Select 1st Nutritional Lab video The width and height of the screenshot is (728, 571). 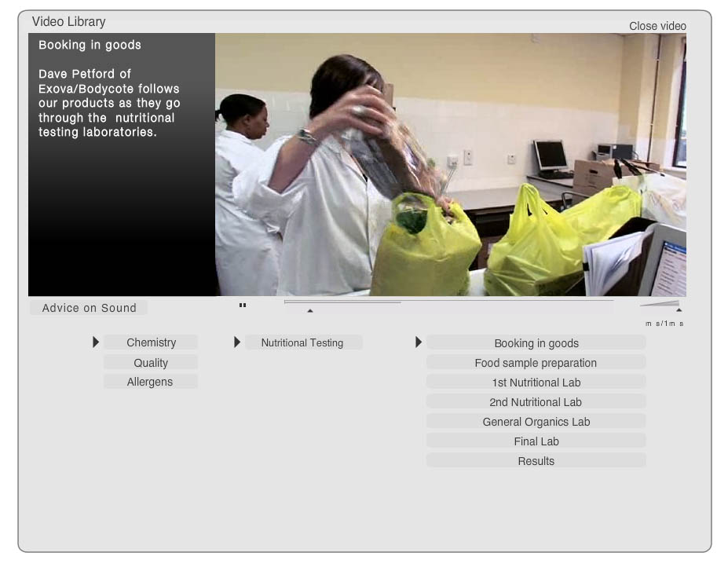[x=536, y=382]
